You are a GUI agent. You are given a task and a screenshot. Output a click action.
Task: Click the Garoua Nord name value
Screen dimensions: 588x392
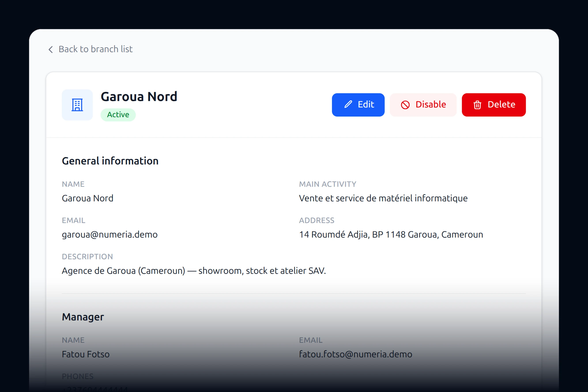88,198
